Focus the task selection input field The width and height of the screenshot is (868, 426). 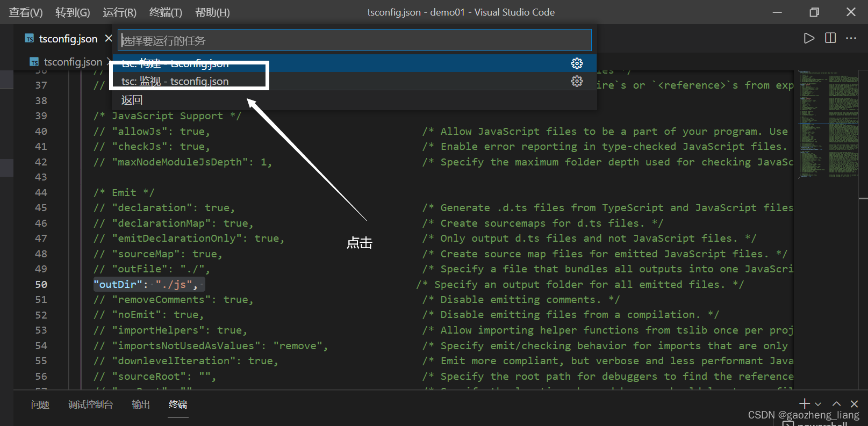click(355, 40)
